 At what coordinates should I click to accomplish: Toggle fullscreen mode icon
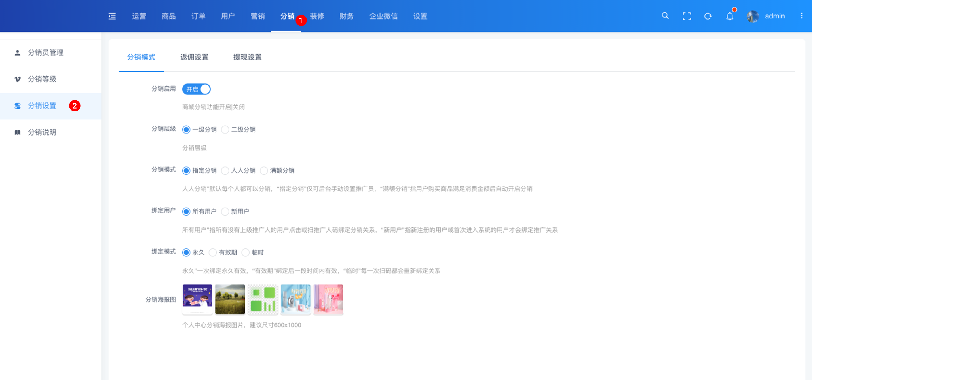point(687,16)
